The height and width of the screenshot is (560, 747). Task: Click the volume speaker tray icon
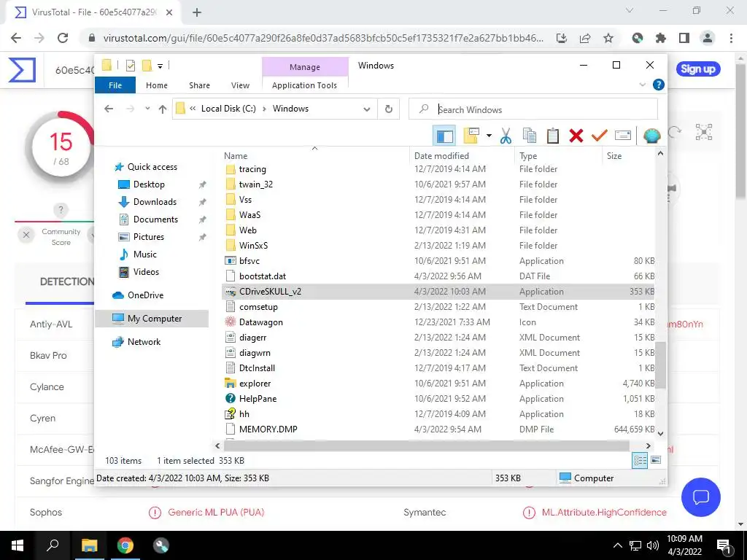653,545
